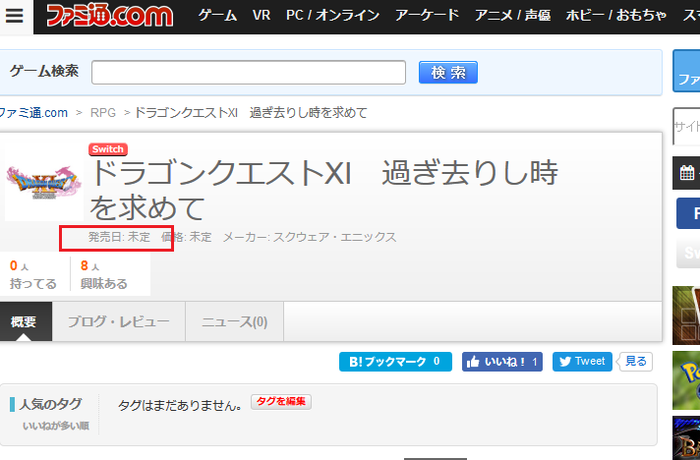Click the 人気のタグ heading
The image size is (700, 460).
click(50, 404)
